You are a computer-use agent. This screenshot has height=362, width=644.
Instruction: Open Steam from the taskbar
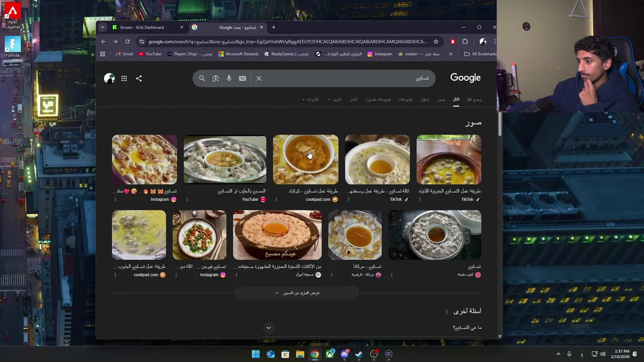[359, 354]
